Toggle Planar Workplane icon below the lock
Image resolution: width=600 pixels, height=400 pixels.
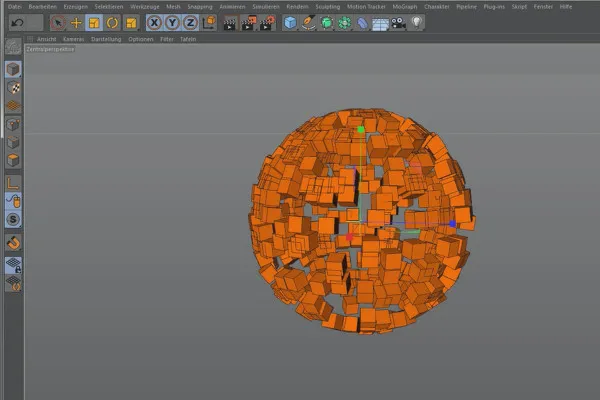point(13,284)
